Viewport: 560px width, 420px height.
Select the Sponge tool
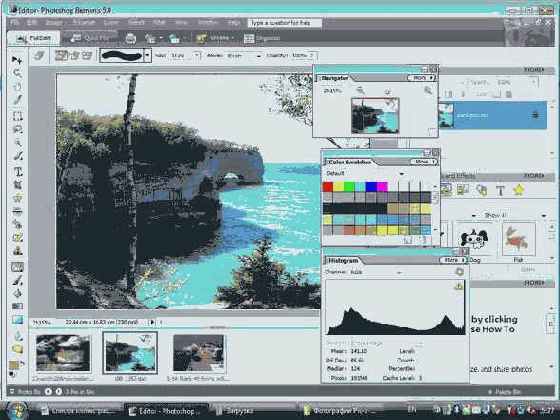(x=18, y=348)
